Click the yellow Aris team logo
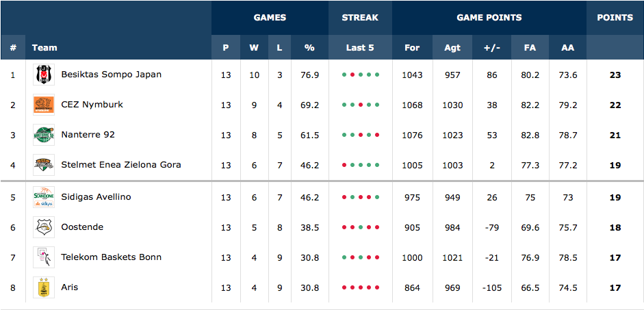The image size is (644, 310). [x=44, y=287]
